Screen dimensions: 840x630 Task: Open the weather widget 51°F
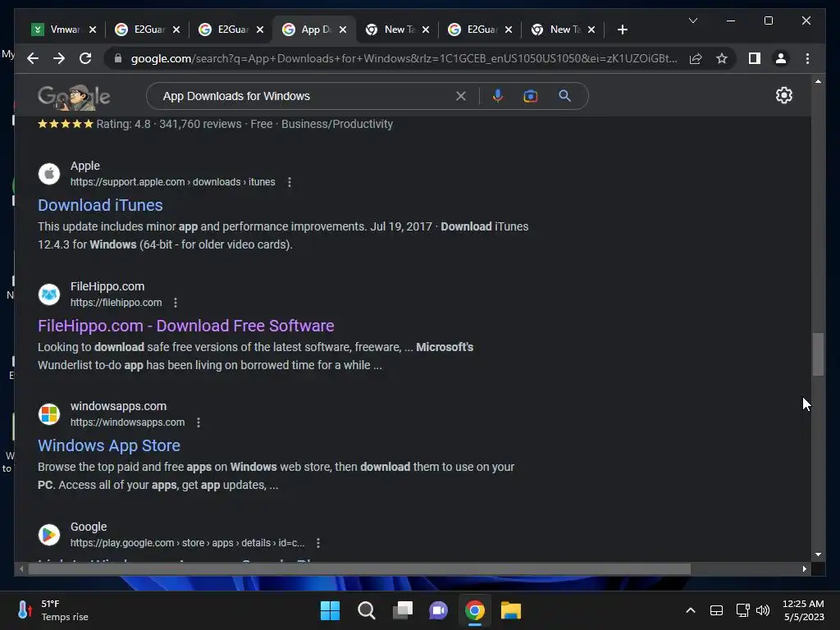click(52, 610)
